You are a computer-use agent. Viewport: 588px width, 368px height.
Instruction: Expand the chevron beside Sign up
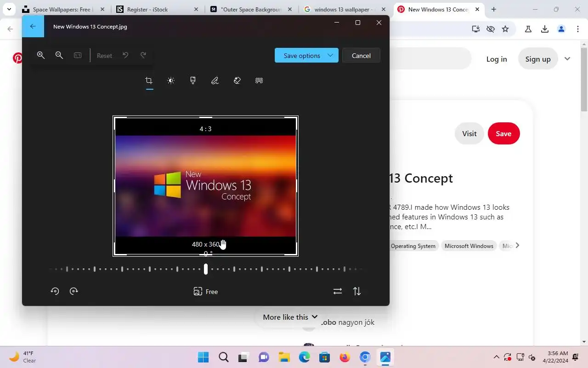567,59
